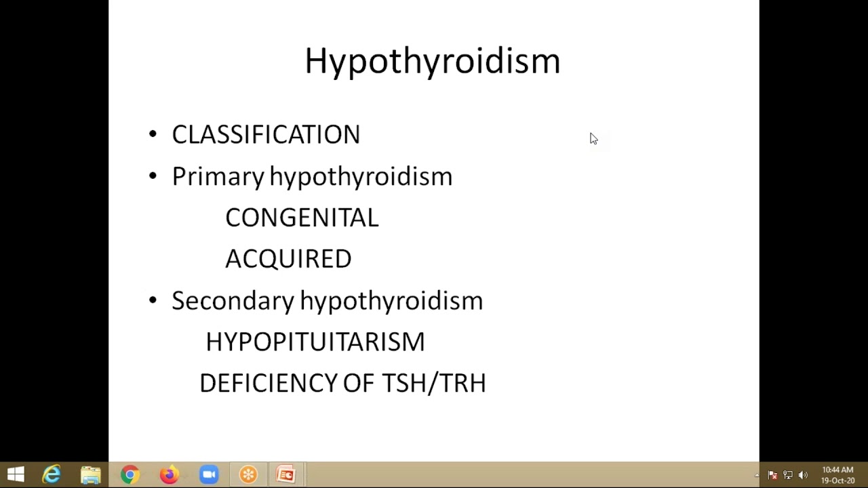Launch Internet Explorer from taskbar
This screenshot has height=488, width=868.
pyautogui.click(x=52, y=474)
